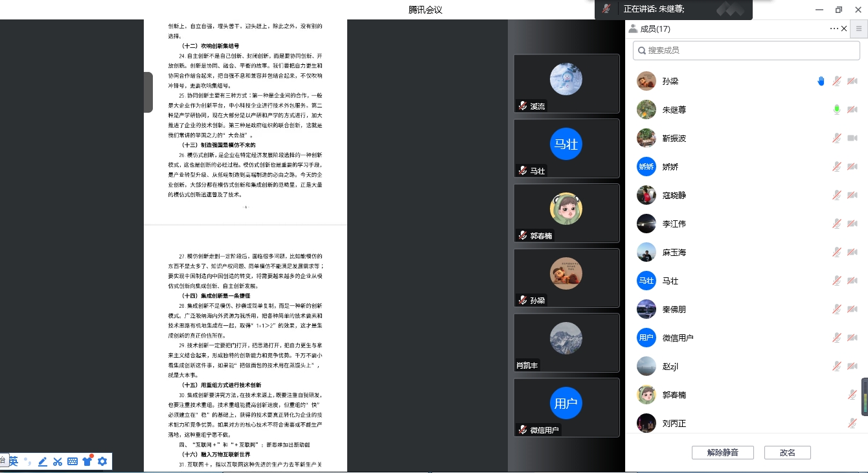Click the 搜索成员 search field

pos(747,50)
